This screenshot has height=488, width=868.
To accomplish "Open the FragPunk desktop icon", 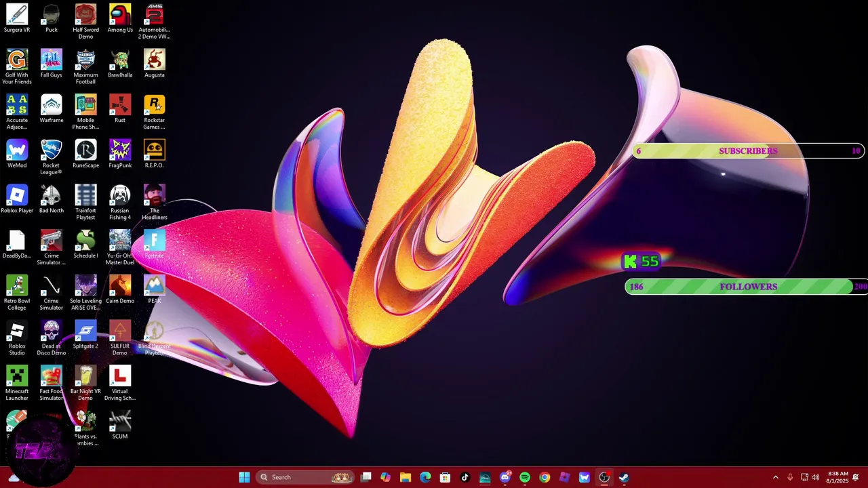I will pyautogui.click(x=120, y=154).
